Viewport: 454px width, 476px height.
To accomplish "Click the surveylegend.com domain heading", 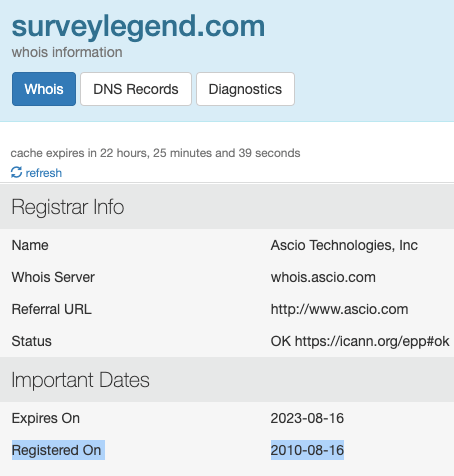I will point(138,26).
